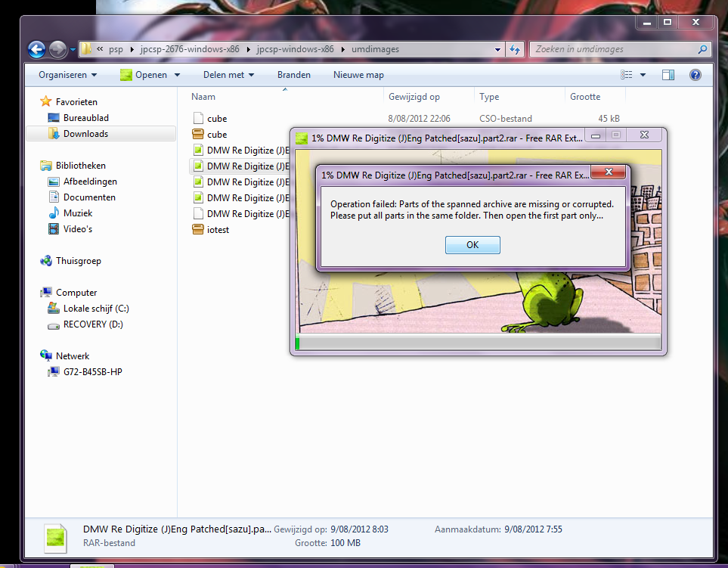Click the refresh button beside address bar
728x568 pixels.
tap(515, 50)
